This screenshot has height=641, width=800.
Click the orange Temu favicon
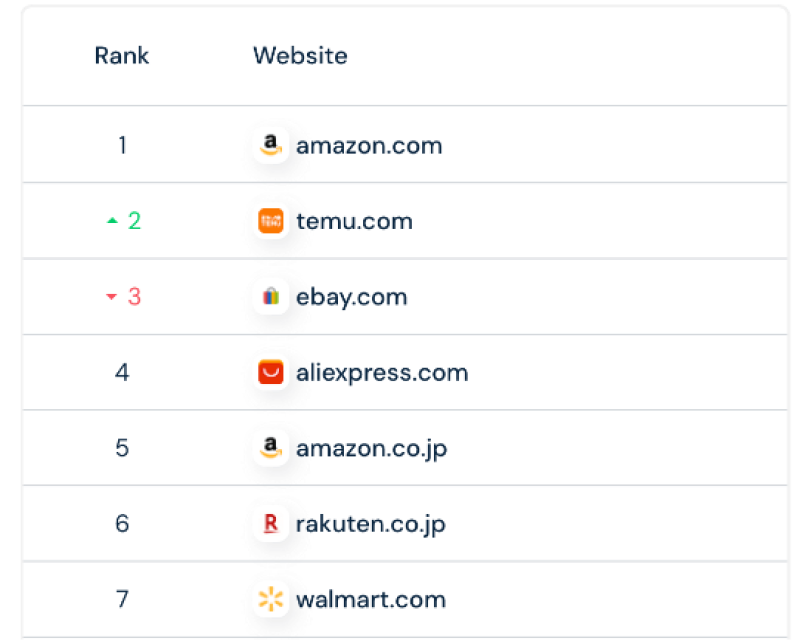point(271,221)
